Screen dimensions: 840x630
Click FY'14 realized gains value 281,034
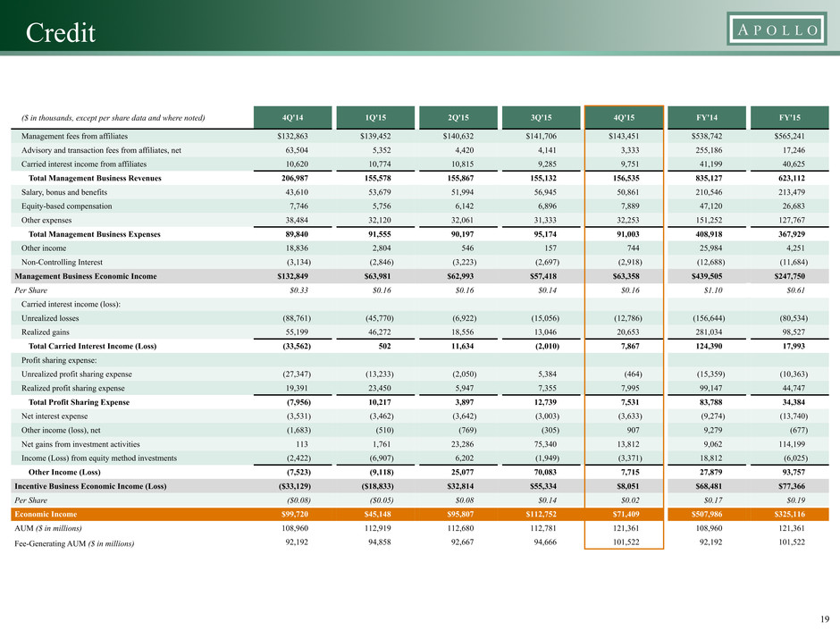(x=709, y=332)
